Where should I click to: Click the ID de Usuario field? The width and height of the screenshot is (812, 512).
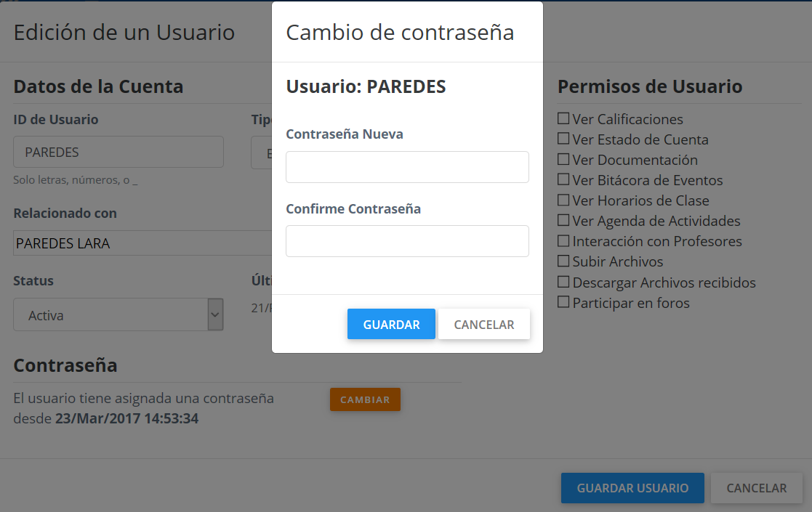click(x=118, y=152)
